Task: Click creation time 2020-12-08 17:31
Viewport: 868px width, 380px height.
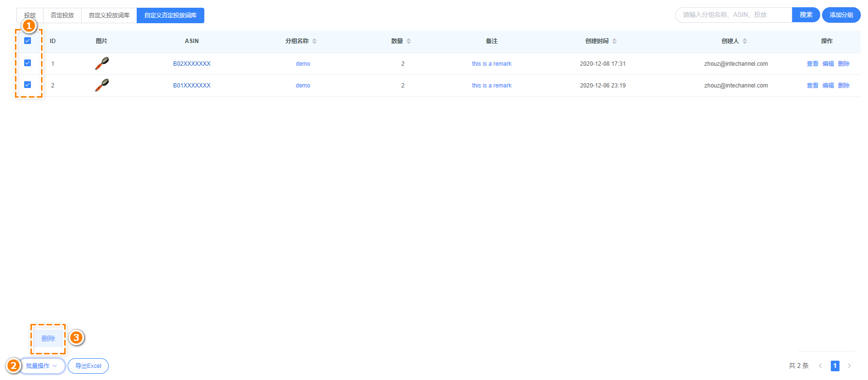Action: [x=603, y=64]
